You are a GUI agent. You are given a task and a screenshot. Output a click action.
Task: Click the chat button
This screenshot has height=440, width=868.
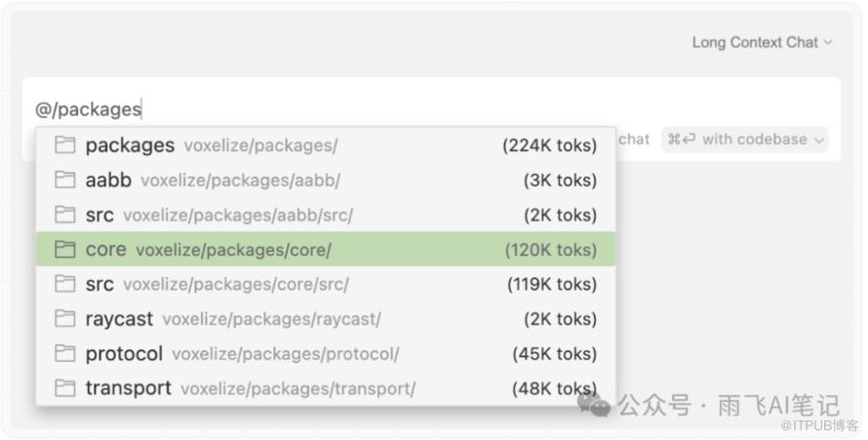pyautogui.click(x=634, y=140)
